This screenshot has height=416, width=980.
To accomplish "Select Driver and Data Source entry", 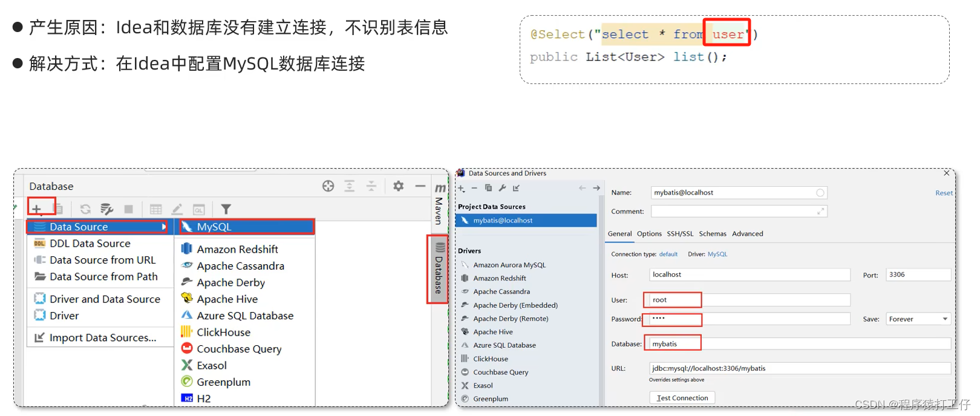I will 99,299.
